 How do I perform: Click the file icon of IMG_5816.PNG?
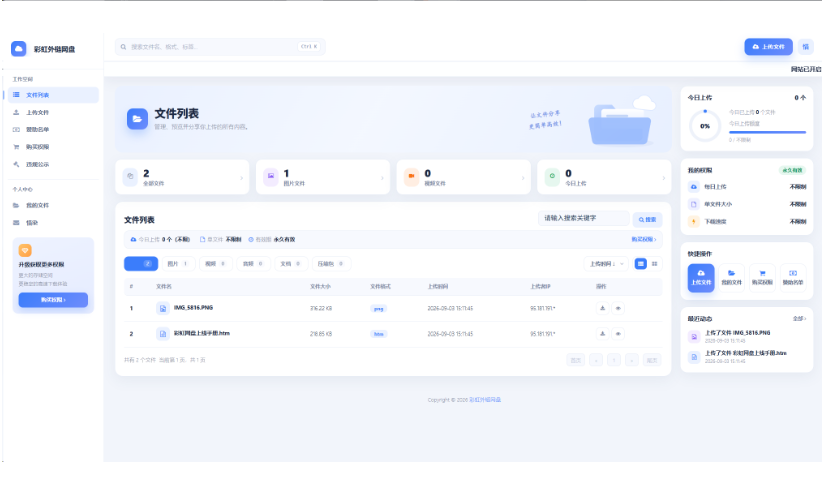(163, 308)
